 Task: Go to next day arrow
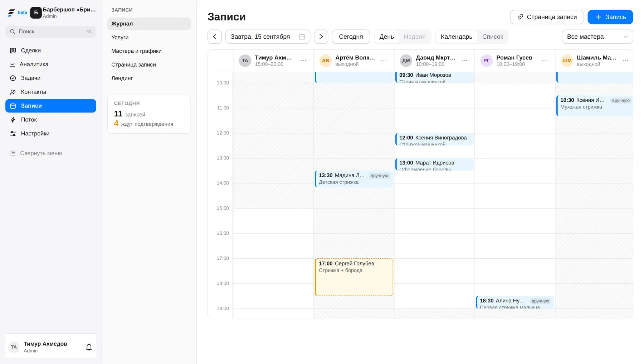coord(321,37)
